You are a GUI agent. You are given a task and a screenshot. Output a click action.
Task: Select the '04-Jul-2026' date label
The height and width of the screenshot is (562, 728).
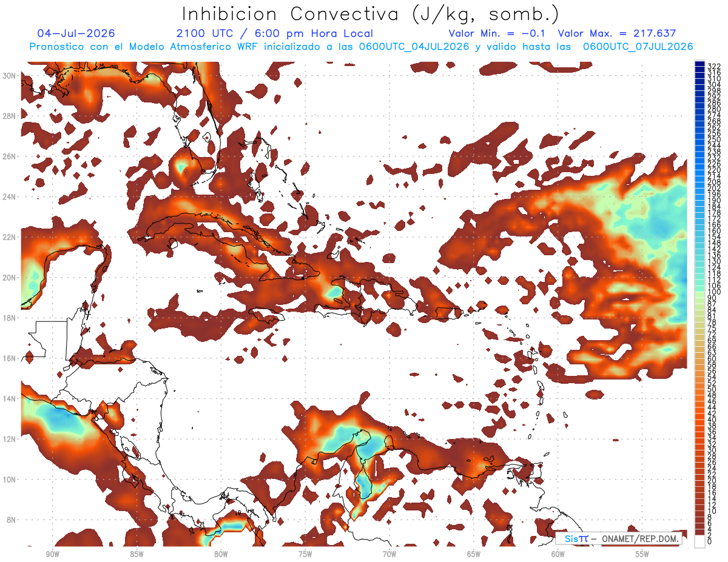(76, 33)
